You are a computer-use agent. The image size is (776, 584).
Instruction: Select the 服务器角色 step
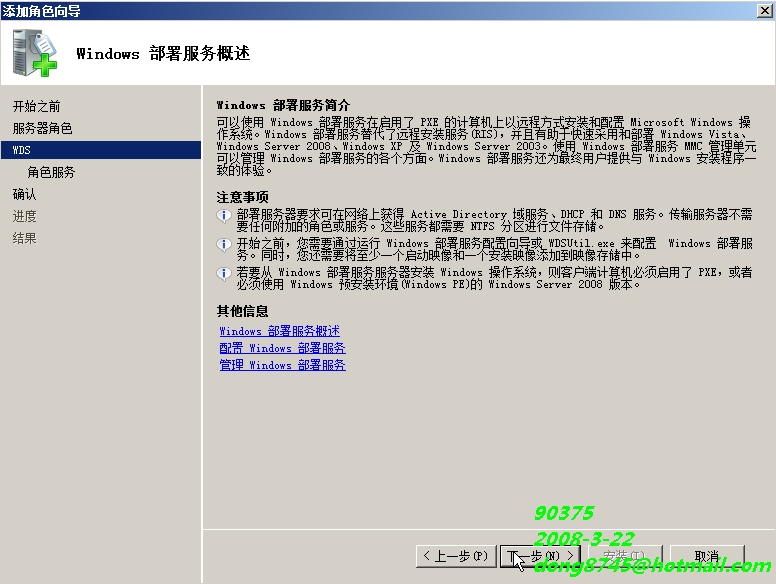coord(43,129)
